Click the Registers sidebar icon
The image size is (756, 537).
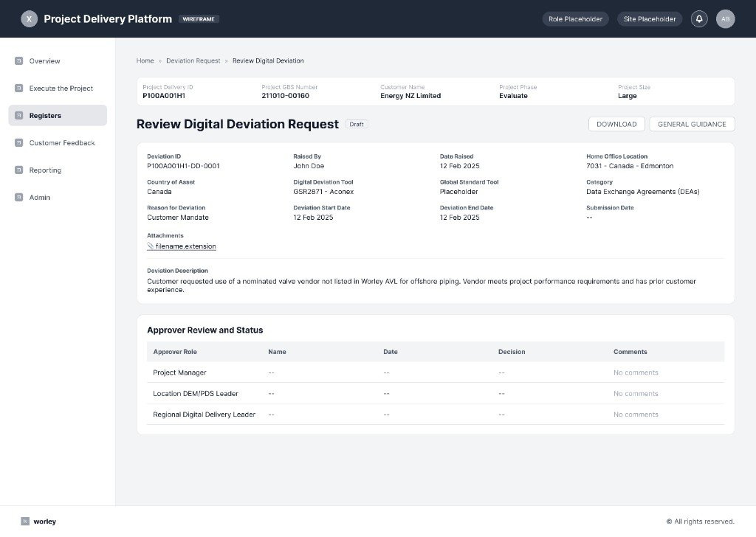[18, 116]
